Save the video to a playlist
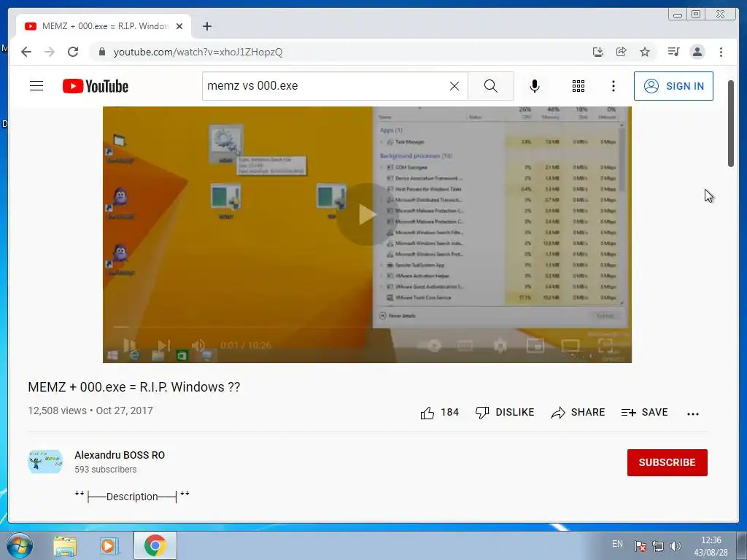Viewport: 747px width, 560px height. point(645,413)
